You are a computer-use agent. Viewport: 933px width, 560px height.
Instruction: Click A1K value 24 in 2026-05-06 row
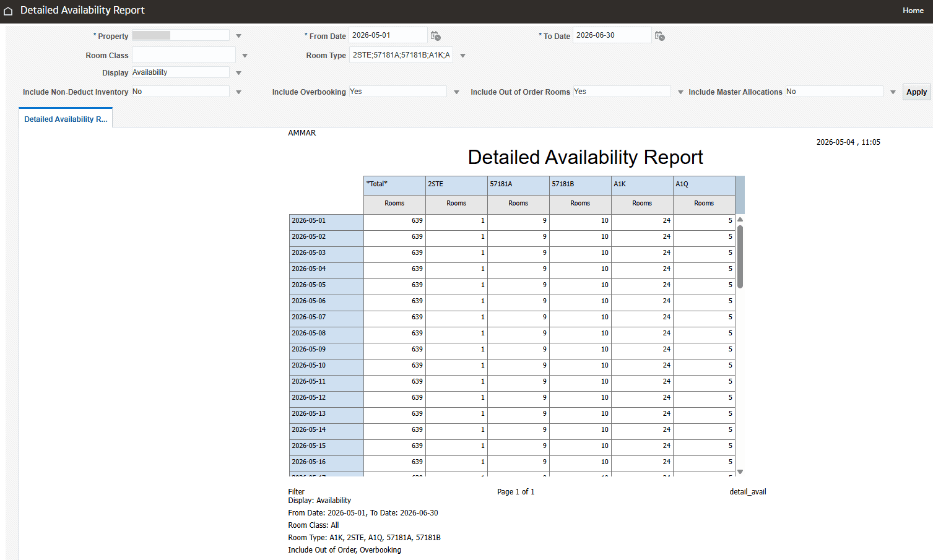coord(666,301)
